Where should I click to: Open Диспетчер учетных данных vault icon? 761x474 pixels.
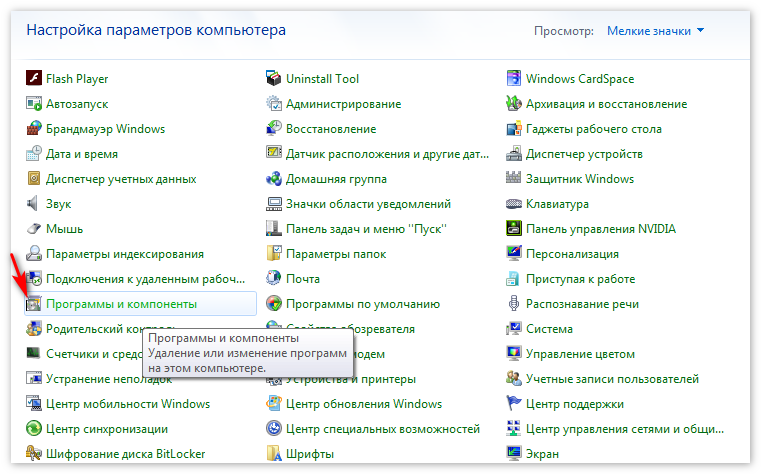[33, 178]
